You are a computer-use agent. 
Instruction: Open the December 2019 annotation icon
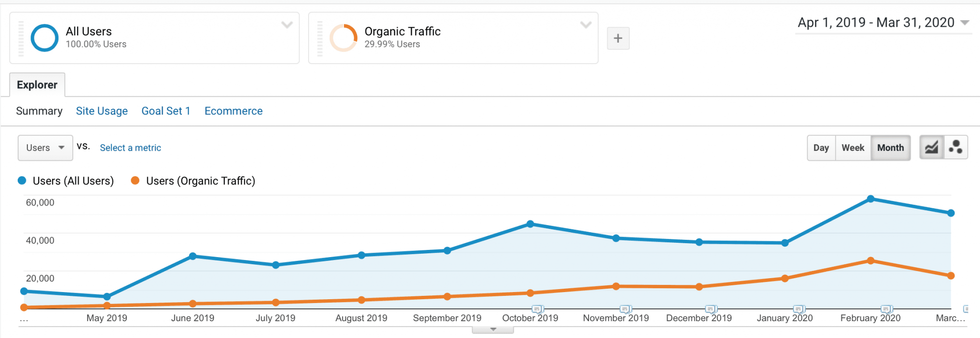click(711, 309)
